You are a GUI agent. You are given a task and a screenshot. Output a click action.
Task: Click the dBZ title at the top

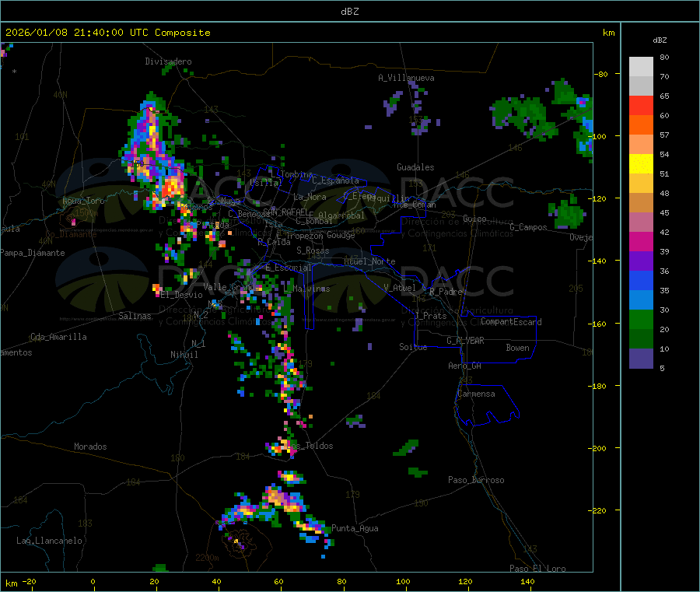coord(349,12)
